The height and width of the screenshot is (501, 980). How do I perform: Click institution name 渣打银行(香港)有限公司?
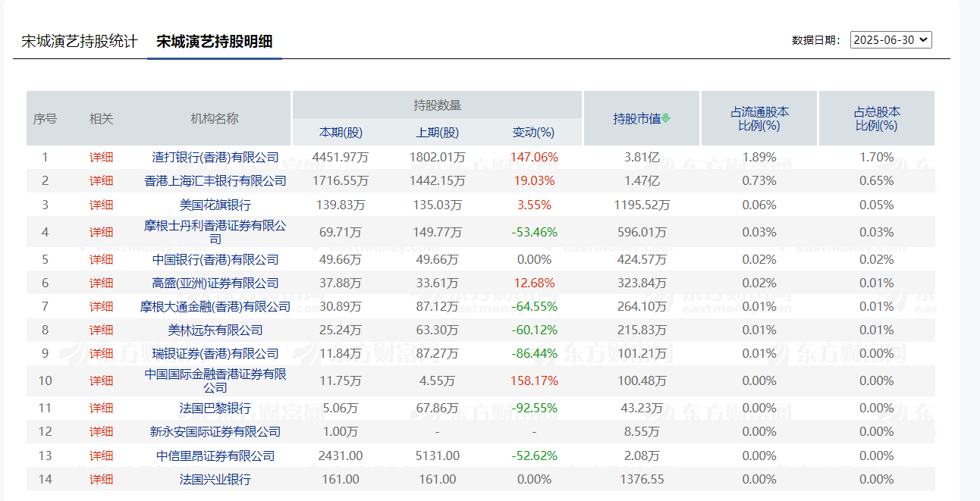[x=215, y=158]
